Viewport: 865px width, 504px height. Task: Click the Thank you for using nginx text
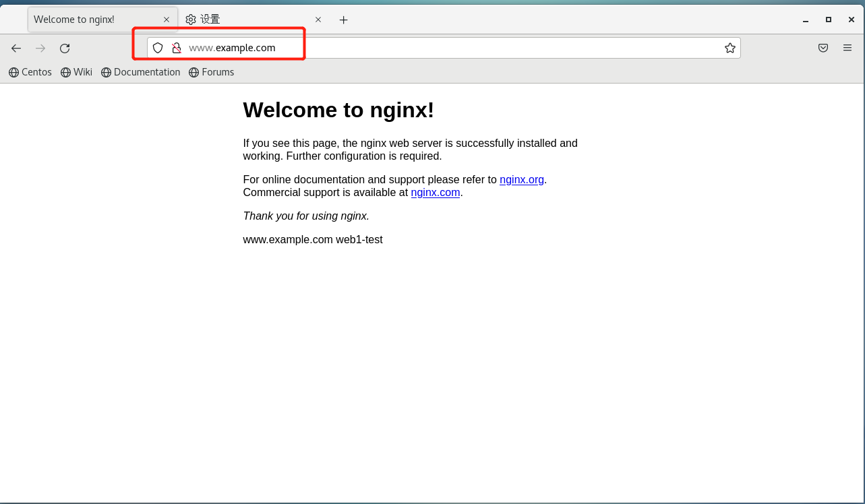306,216
